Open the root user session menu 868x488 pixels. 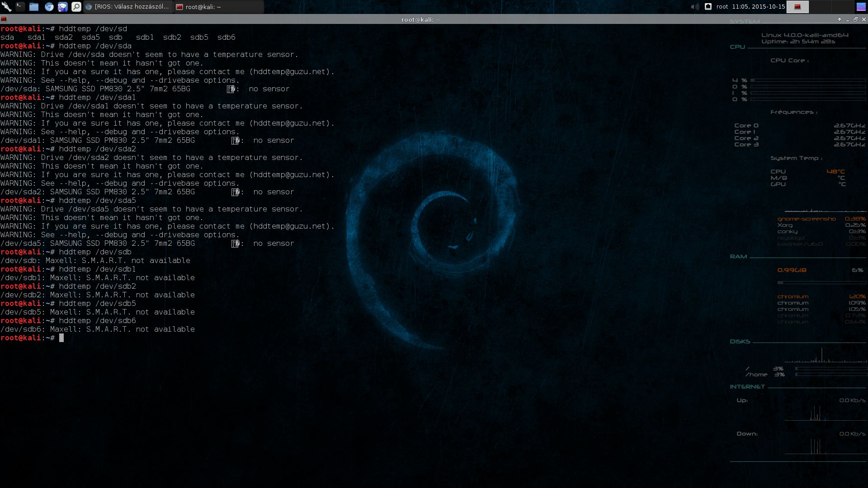[x=722, y=7]
